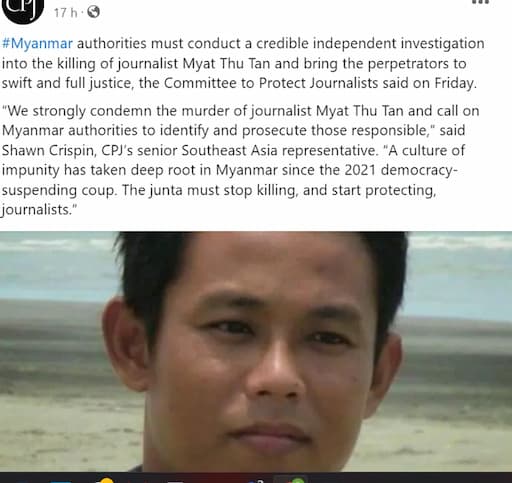This screenshot has height=483, width=512.
Task: Open the post options three-dot menu
Action: (481, 2)
